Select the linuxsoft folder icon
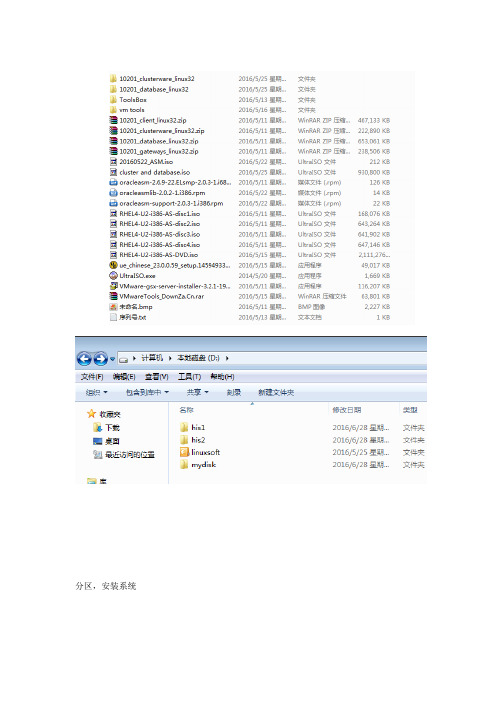Image resolution: width=496 pixels, height=702 pixels. [184, 452]
